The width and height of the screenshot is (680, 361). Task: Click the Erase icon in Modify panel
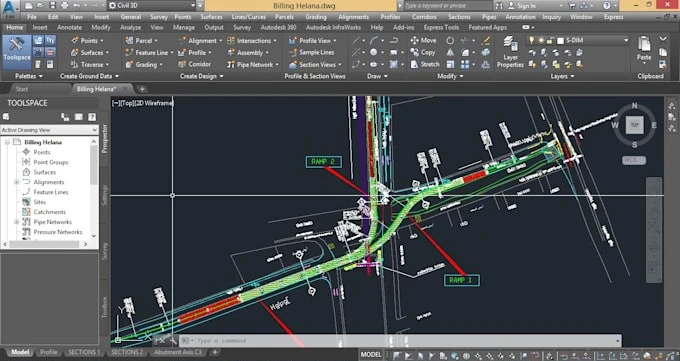click(486, 40)
